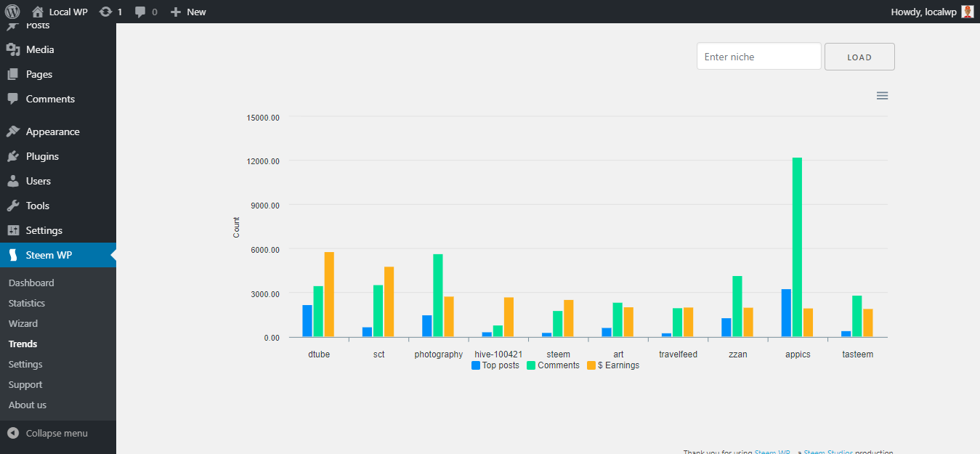Add new content via plus New
Screen dimensions: 980x454
coord(188,12)
